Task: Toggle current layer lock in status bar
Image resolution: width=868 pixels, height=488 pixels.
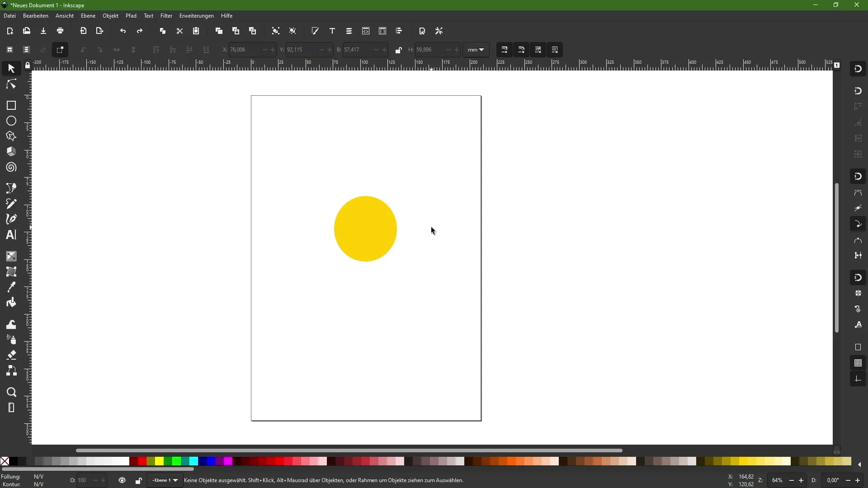Action: click(139, 481)
